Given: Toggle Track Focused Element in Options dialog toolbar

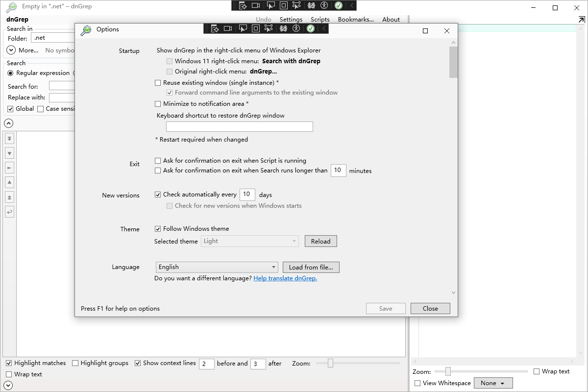Looking at the screenshot, I should [x=269, y=28].
